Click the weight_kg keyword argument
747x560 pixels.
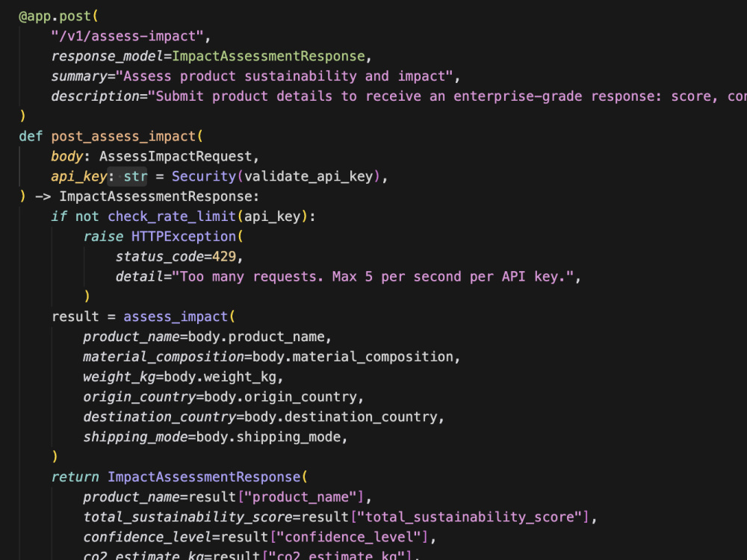(120, 376)
